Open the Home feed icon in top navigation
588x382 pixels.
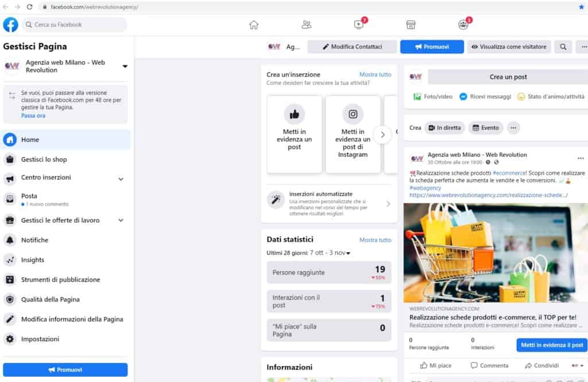tap(254, 25)
